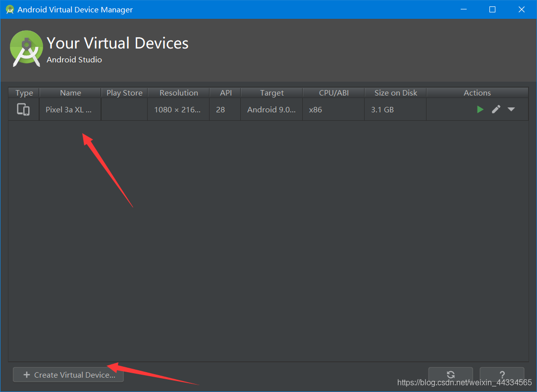537x392 pixels.
Task: Open help with the question mark button
Action: pyautogui.click(x=502, y=375)
